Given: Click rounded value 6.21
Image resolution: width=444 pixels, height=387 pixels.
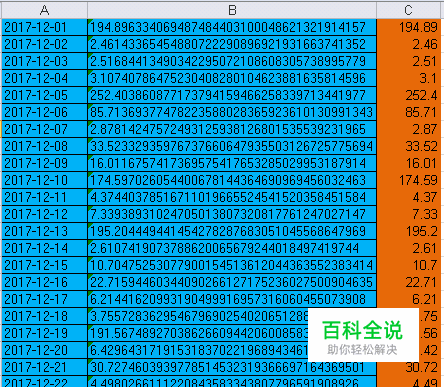Looking at the screenshot, I should point(408,299).
